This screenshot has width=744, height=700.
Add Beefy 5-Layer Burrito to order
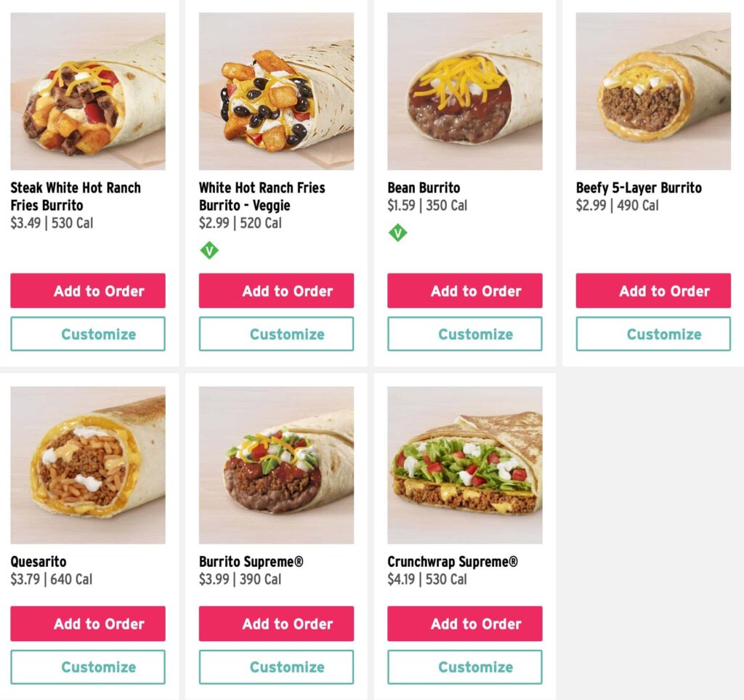(x=653, y=291)
